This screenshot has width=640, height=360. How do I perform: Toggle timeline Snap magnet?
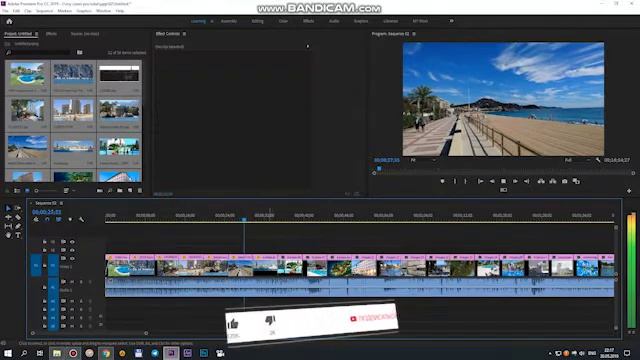47,220
